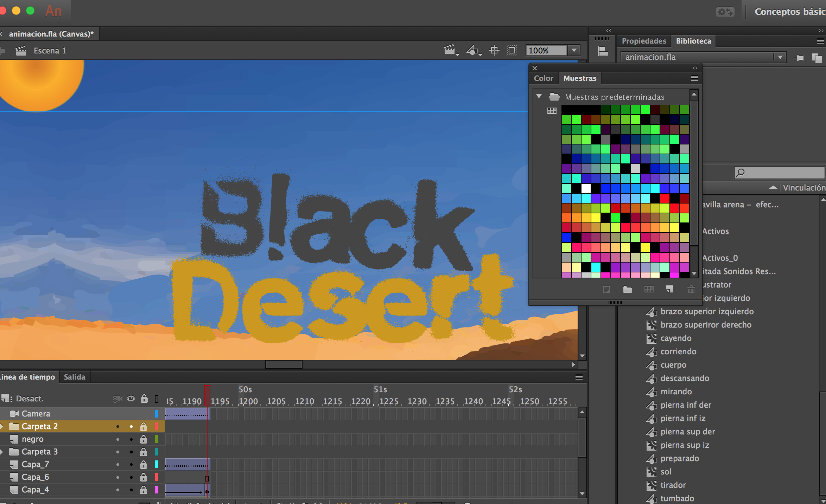Click the Escena 1 breadcrumb
This screenshot has width=826, height=504.
click(x=50, y=51)
